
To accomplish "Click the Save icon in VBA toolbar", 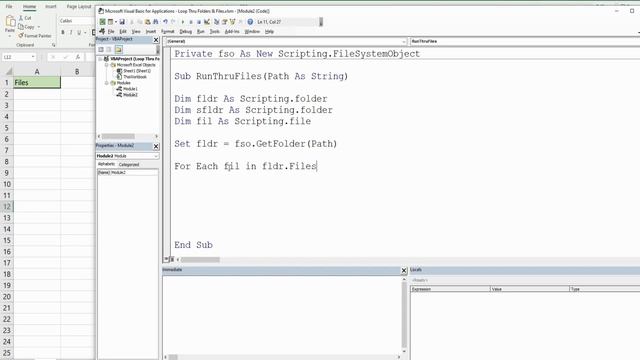I will click(122, 22).
